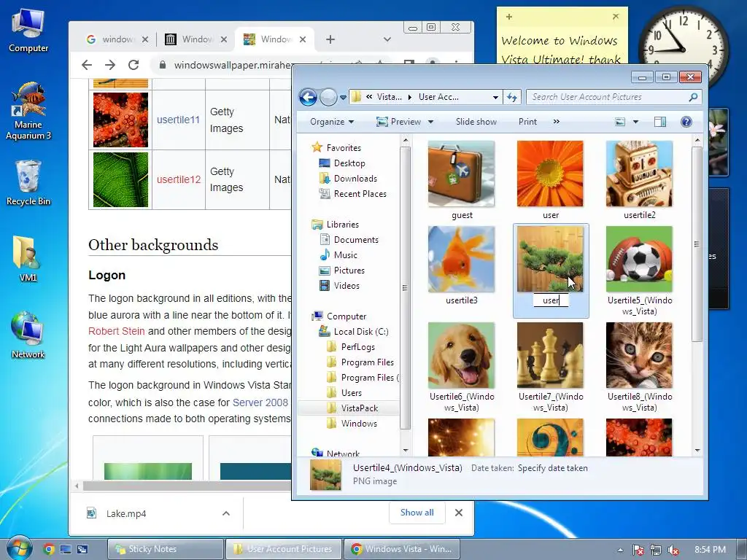Click the Vista... breadcrumb in the address bar

(x=390, y=97)
